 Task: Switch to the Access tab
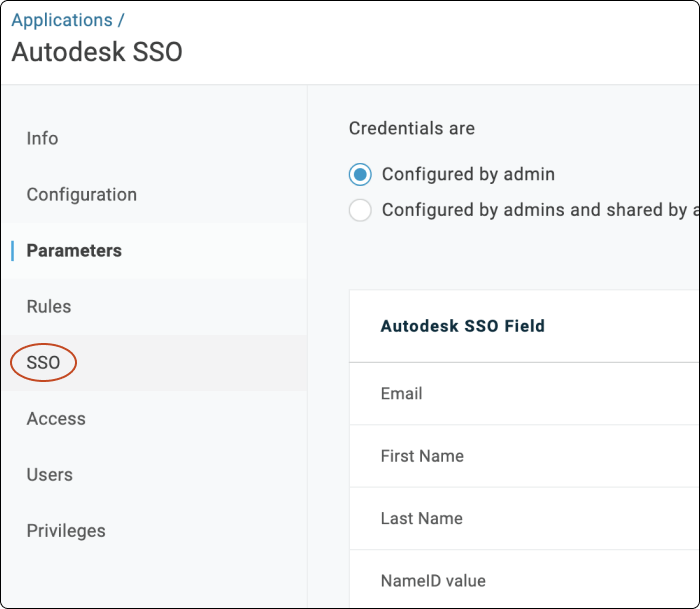click(x=56, y=419)
